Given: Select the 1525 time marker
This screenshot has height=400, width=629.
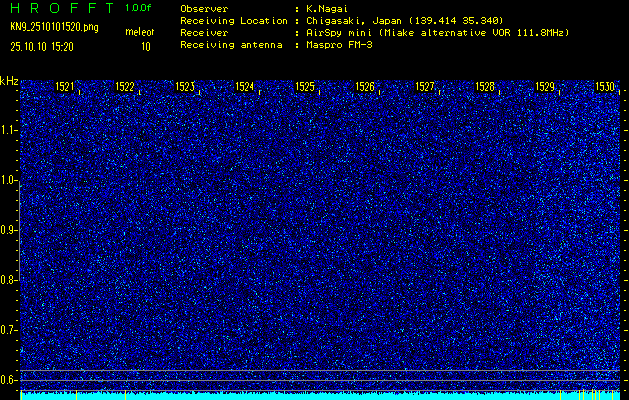Looking at the screenshot, I should (305, 87).
